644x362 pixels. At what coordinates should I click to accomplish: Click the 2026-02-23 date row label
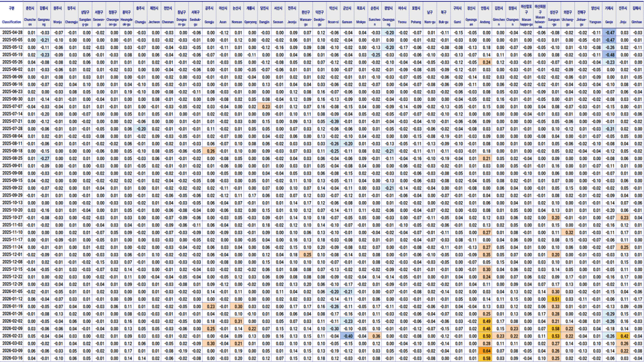12,336
